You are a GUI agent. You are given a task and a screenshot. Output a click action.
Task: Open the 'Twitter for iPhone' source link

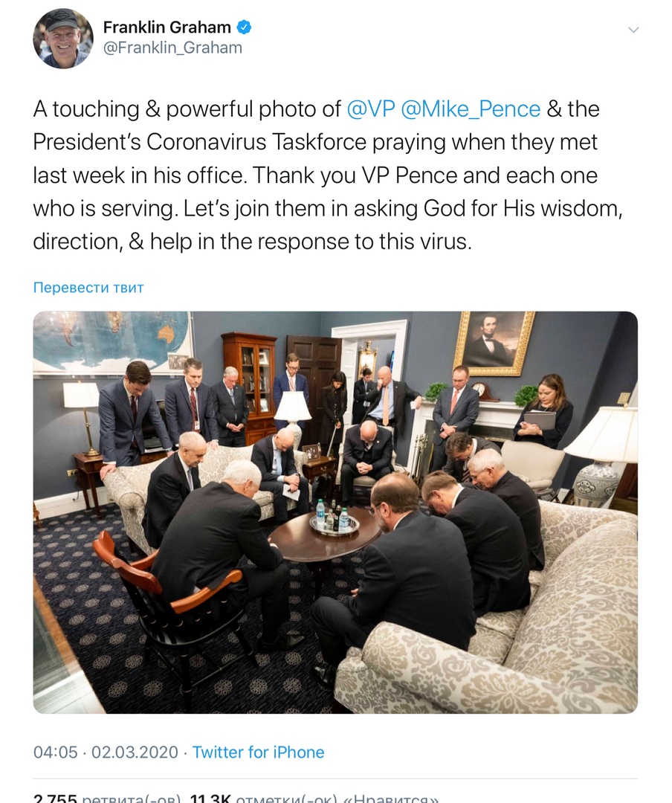click(x=258, y=752)
